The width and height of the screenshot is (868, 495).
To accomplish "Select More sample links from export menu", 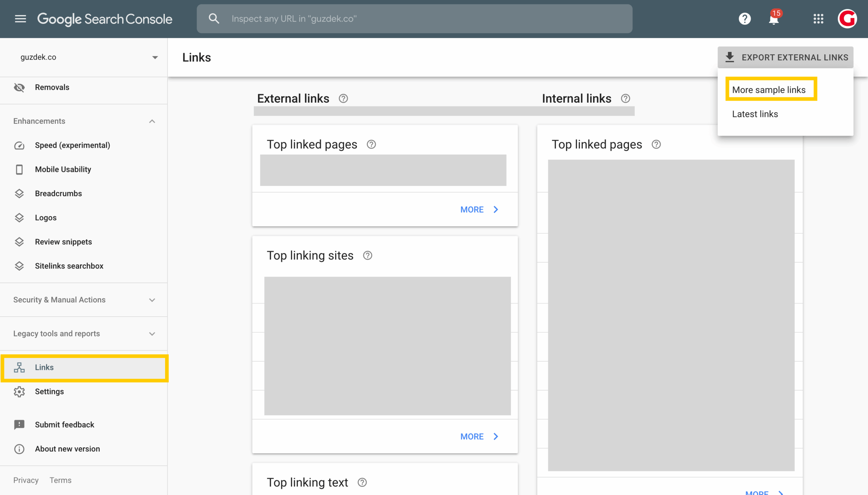I will pos(769,90).
